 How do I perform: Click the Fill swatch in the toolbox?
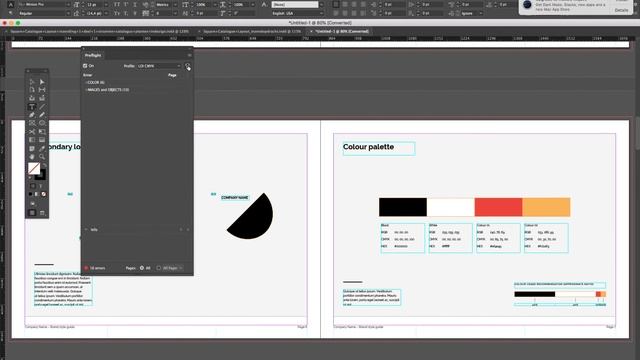click(34, 168)
